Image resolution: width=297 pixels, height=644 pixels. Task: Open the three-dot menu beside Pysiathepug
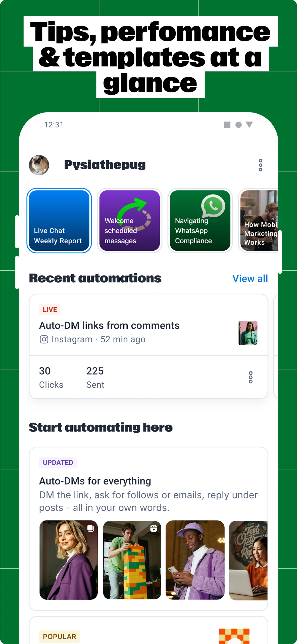pyautogui.click(x=261, y=165)
